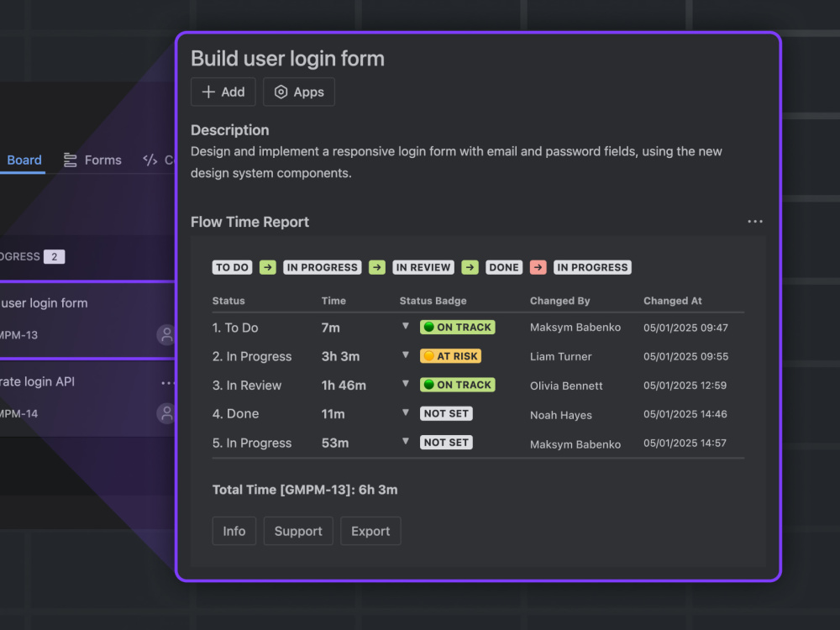Click assignee avatar on user login form card
The width and height of the screenshot is (840, 630).
[166, 335]
